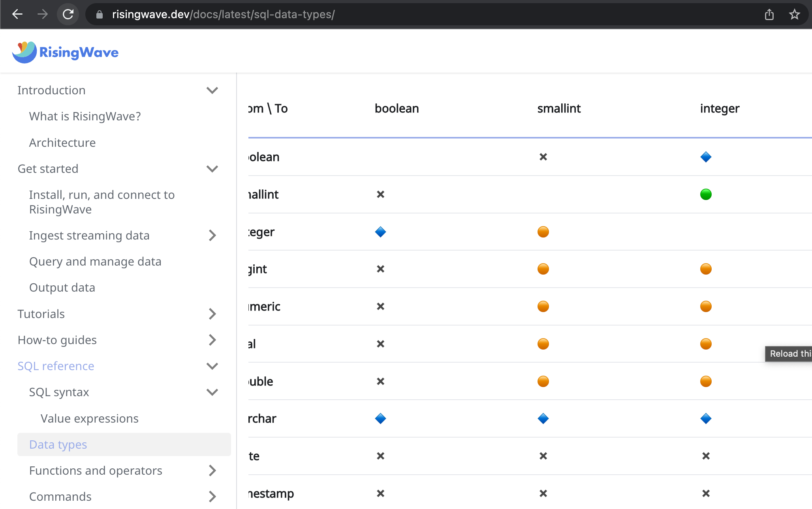Image resolution: width=812 pixels, height=509 pixels.
Task: Expand the How-to guides section
Action: [x=212, y=340]
